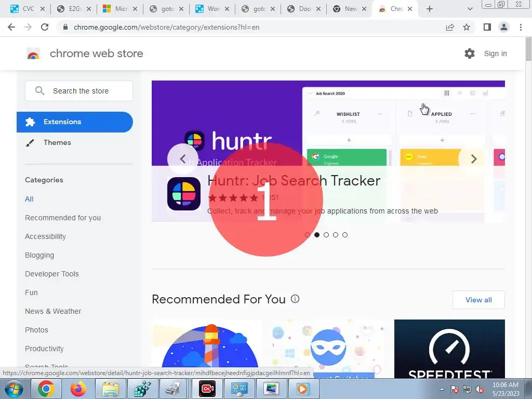Click the browser forward arrow

click(x=28, y=27)
